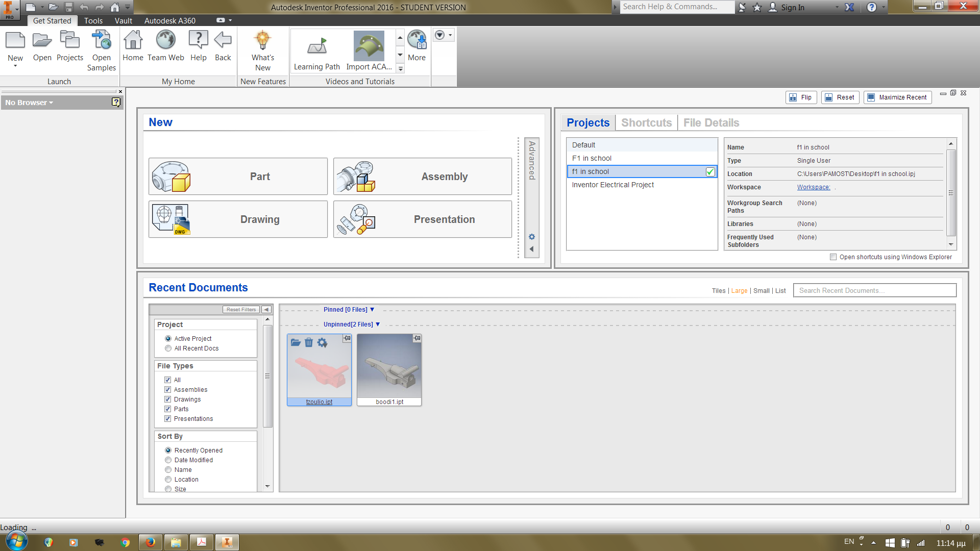Open the Sign In dropdown
Image resolution: width=980 pixels, height=551 pixels.
click(x=837, y=7)
